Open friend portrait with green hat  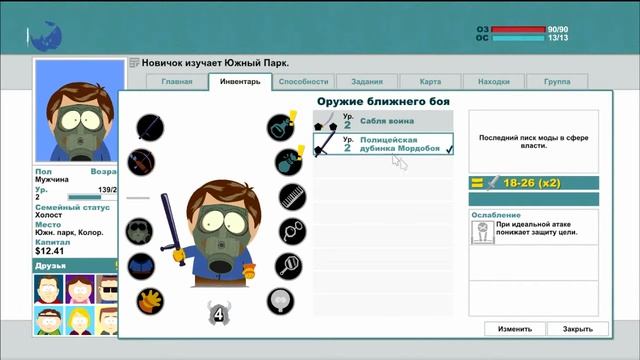pos(49,321)
